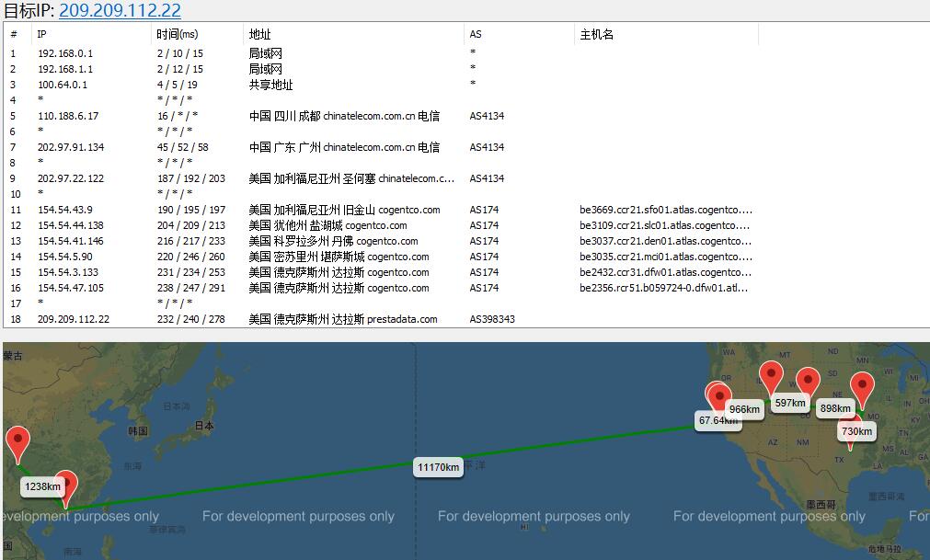The width and height of the screenshot is (930, 560).
Task: Click the 730km distance label on map
Action: coord(856,431)
